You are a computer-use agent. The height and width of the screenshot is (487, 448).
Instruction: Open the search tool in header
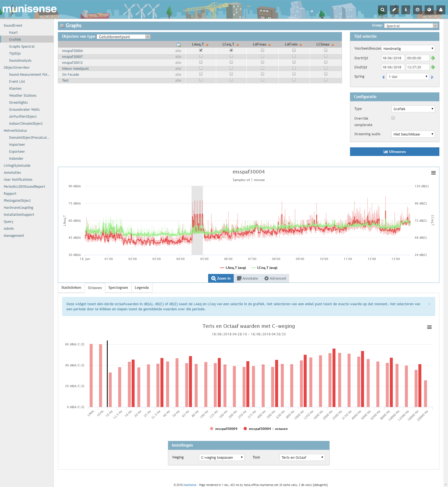[382, 10]
